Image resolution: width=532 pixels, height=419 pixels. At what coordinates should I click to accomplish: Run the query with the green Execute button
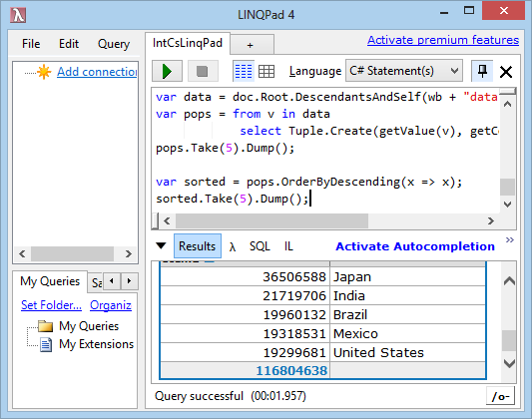click(167, 71)
